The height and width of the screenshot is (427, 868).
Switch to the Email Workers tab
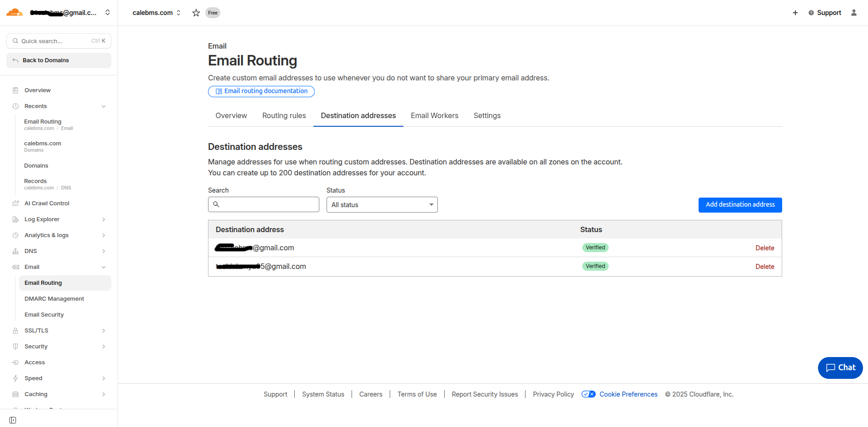point(435,116)
